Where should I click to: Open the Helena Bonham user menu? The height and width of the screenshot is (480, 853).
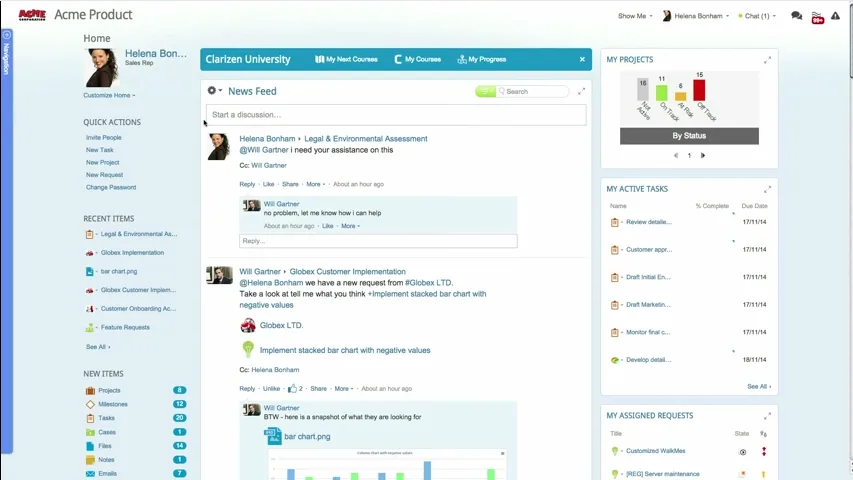696,16
